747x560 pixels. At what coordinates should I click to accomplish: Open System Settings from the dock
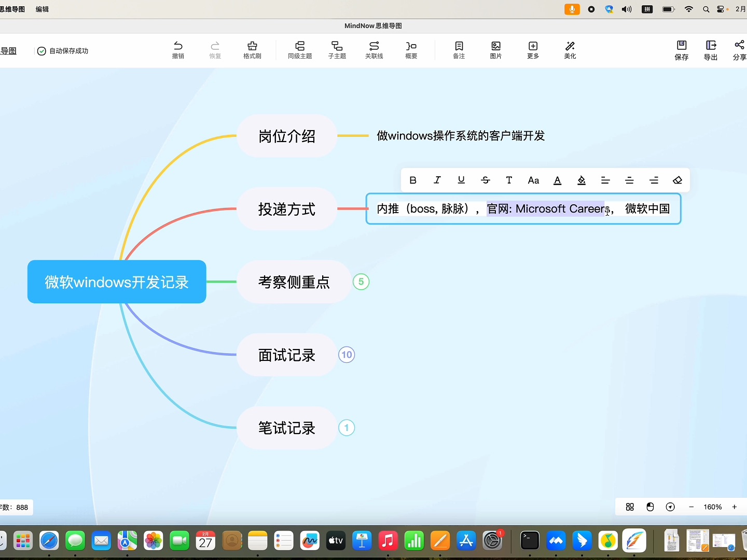tap(492, 541)
